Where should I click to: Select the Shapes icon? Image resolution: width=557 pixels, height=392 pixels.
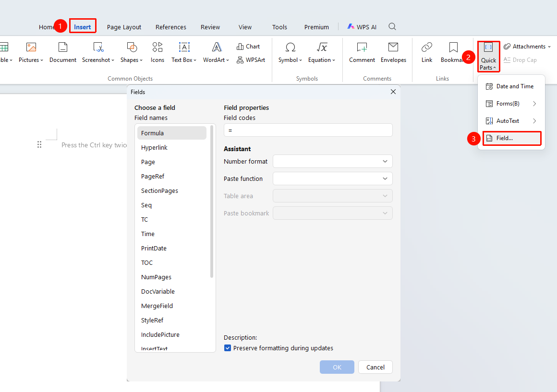pos(132,53)
